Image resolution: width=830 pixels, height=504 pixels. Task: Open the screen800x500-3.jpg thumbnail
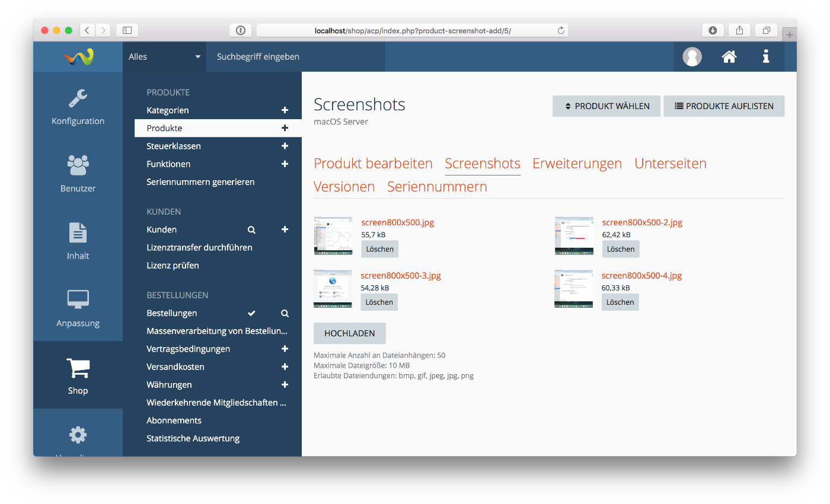(x=333, y=289)
